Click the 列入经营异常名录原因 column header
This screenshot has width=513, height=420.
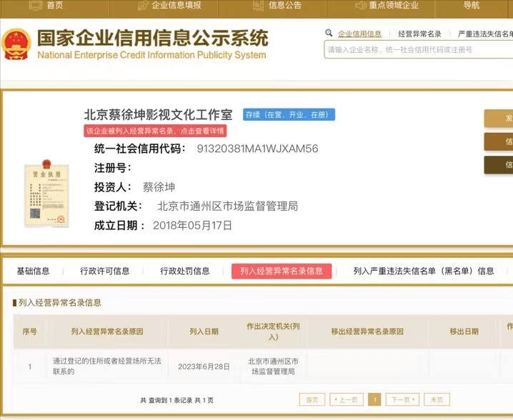pos(107,331)
